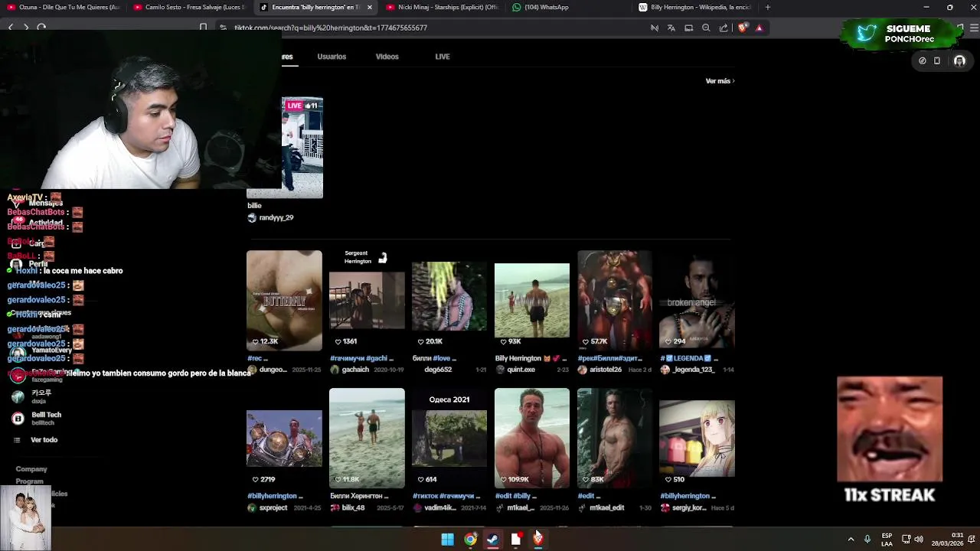Click the zoom magnifier icon in address bar
980x551 pixels.
tap(706, 28)
